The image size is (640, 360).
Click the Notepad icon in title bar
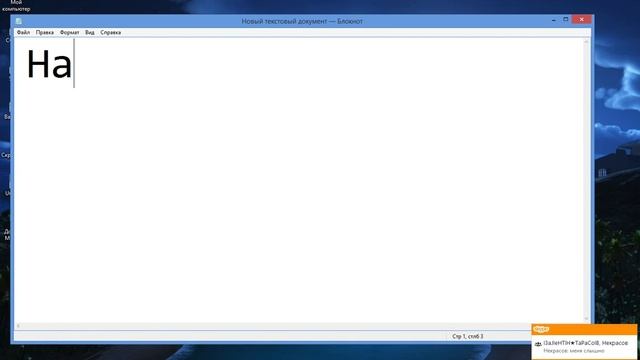coord(19,21)
